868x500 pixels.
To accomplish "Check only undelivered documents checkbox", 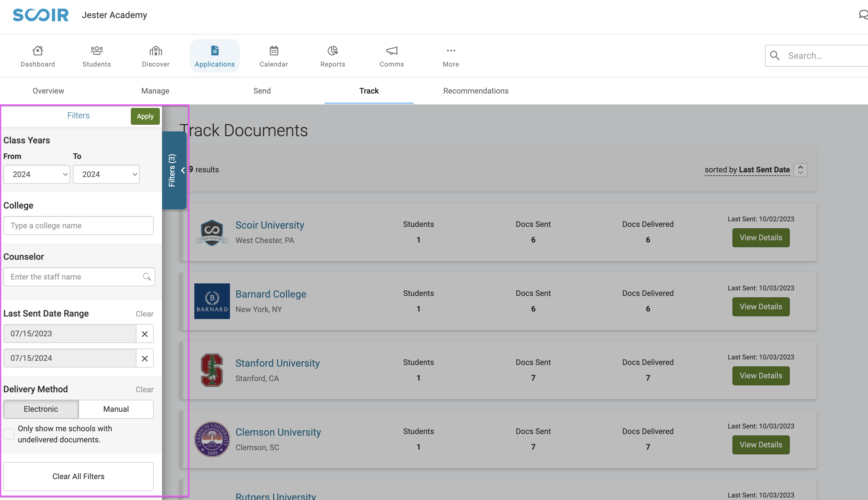I will (9, 434).
